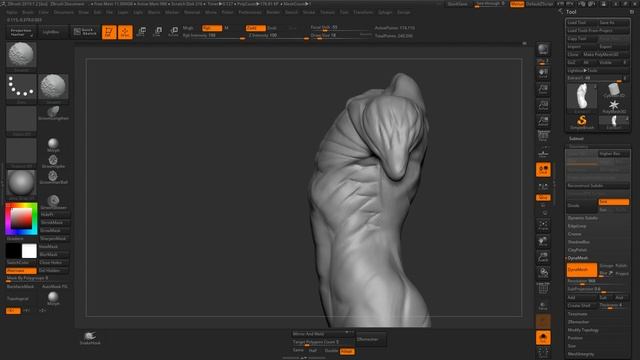Enable Adapt option under ZRemesher
The width and height of the screenshot is (640, 360).
(347, 351)
